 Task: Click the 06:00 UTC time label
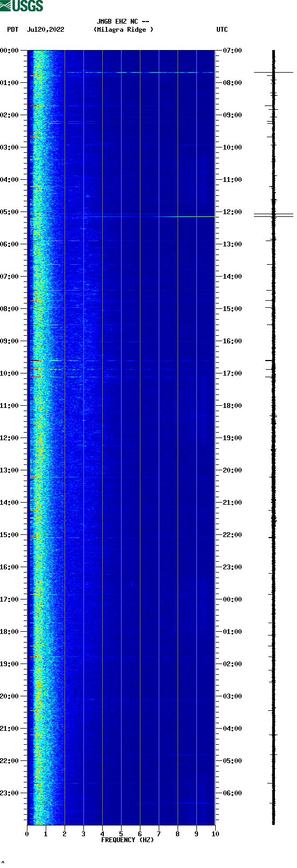[232, 793]
